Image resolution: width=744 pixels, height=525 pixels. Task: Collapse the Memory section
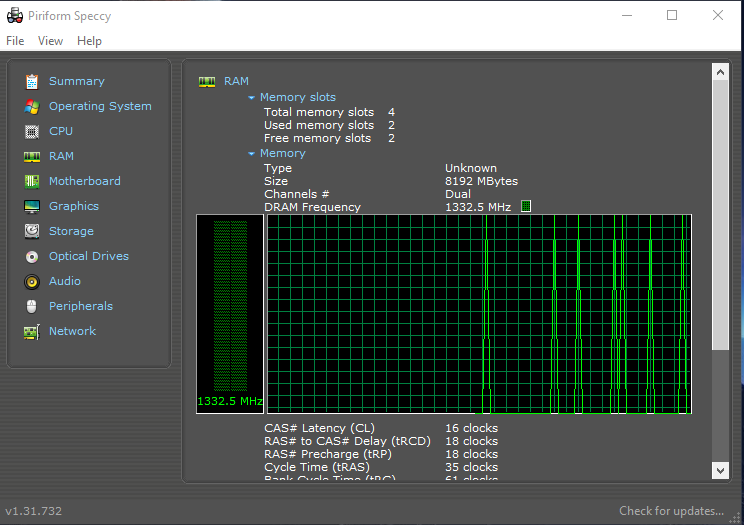coord(251,154)
